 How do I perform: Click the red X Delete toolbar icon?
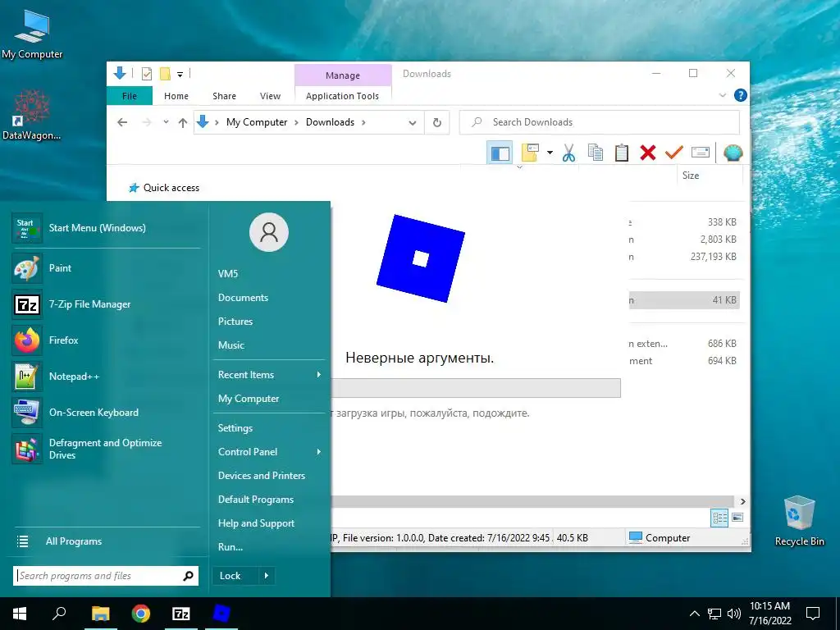tap(648, 153)
